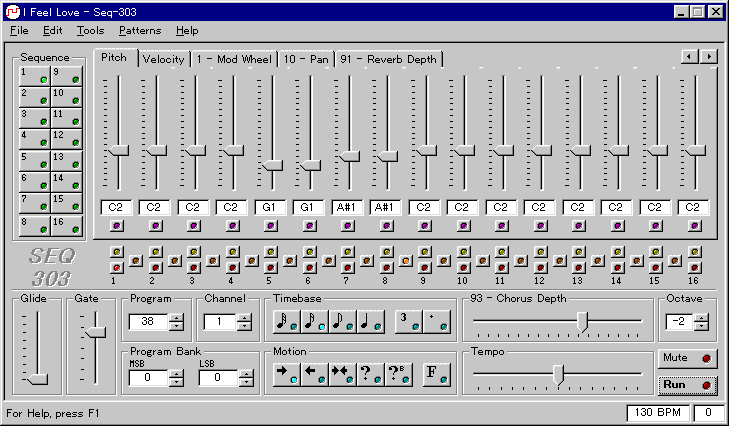Decrease Channel value with its down arrow
The height and width of the screenshot is (426, 729).
(245, 326)
